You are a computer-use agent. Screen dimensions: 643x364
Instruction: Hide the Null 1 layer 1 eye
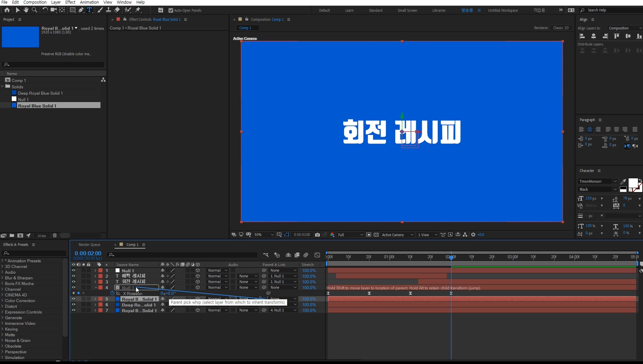point(73,271)
